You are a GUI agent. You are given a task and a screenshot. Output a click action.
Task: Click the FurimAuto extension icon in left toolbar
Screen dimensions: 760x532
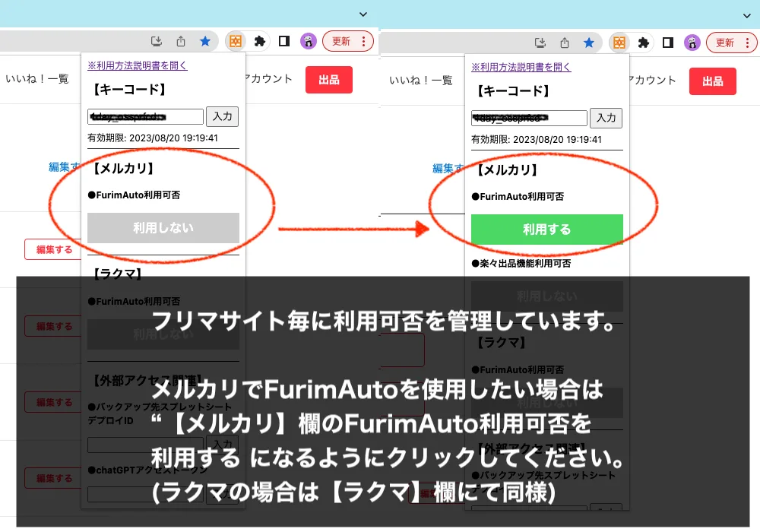coord(236,41)
